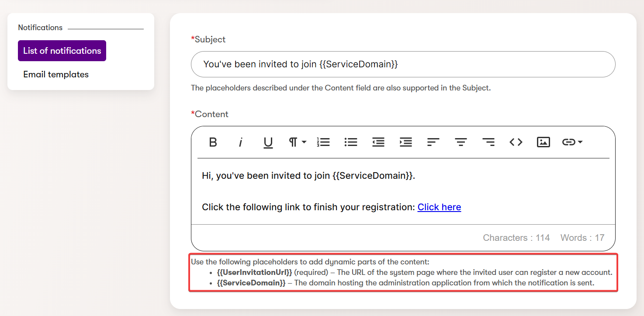Switch the editor to code view
The width and height of the screenshot is (644, 316).
click(516, 142)
